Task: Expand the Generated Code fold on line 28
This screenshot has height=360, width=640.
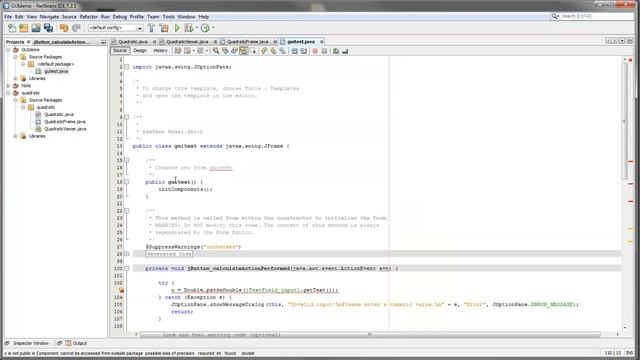Action: point(127,254)
